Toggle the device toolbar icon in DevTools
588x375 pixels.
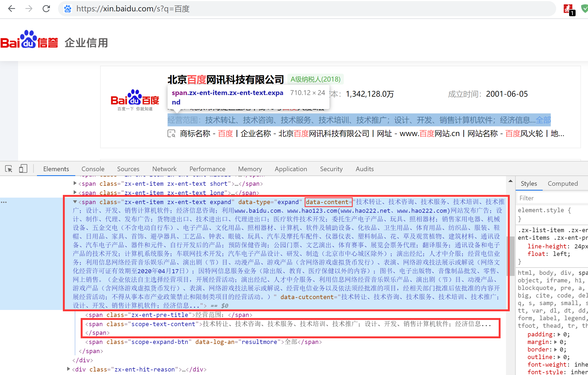pos(23,169)
